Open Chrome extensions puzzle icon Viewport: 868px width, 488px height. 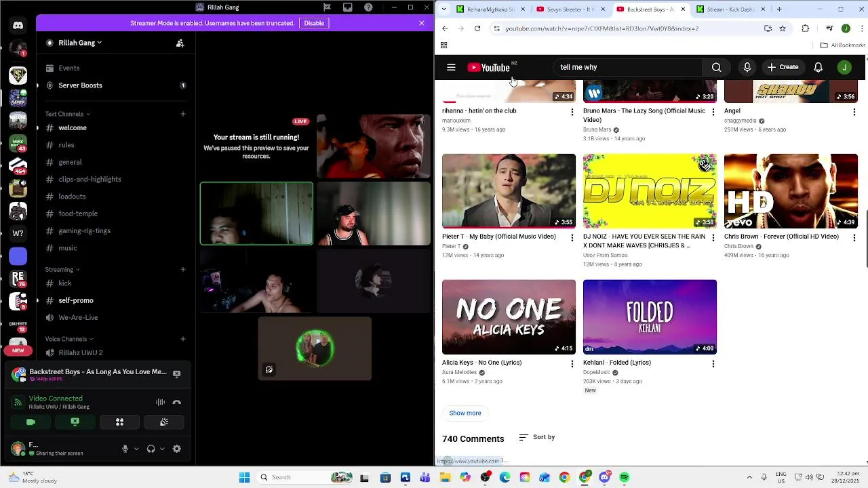[x=806, y=28]
